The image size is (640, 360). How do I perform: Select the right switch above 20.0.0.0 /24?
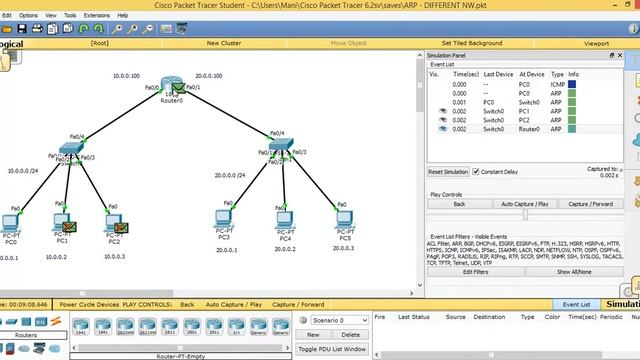(x=281, y=144)
